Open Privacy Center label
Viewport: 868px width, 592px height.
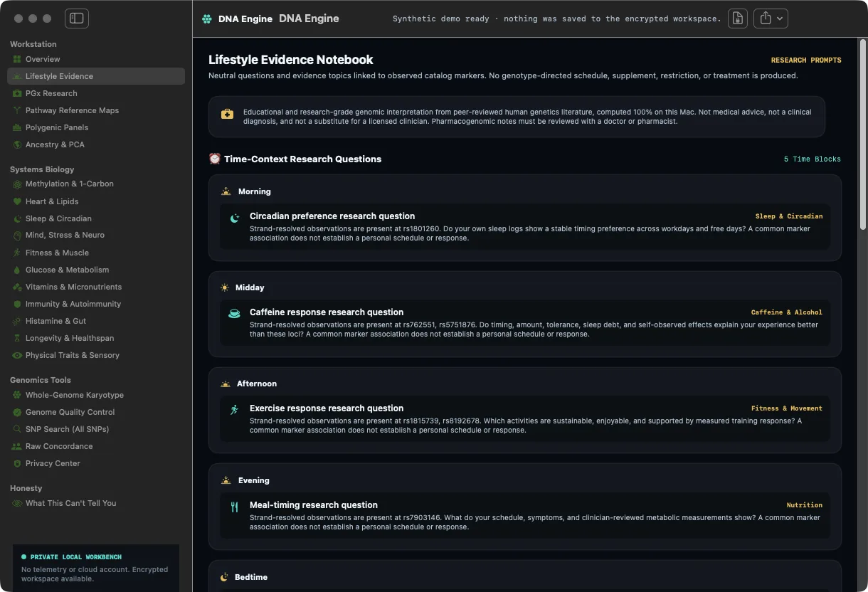[53, 463]
